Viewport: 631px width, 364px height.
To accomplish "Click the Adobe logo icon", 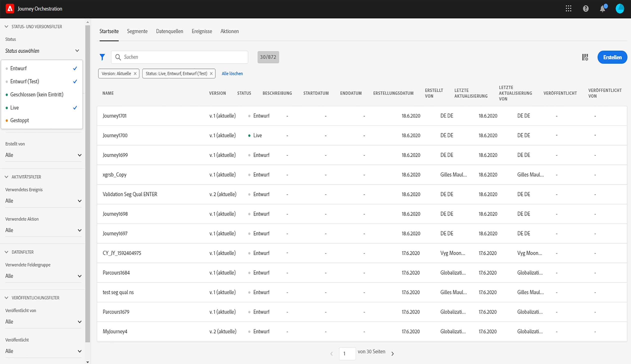I will 10,9.
